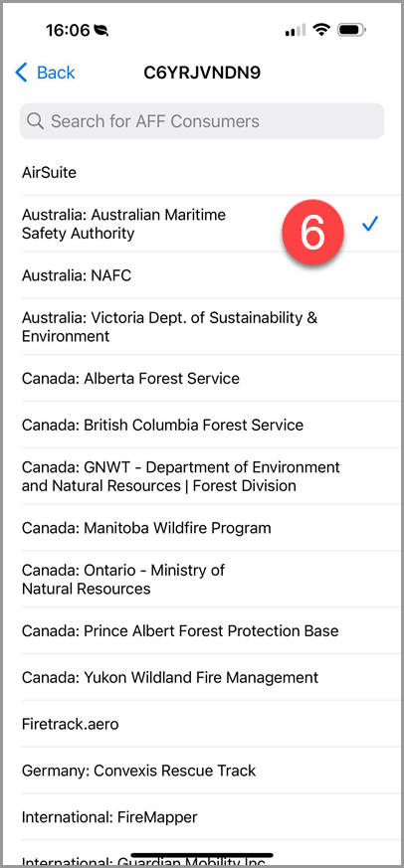Image resolution: width=404 pixels, height=868 pixels.
Task: Select Canada: Ontario Ministry of Natural Resources
Action: (211, 579)
